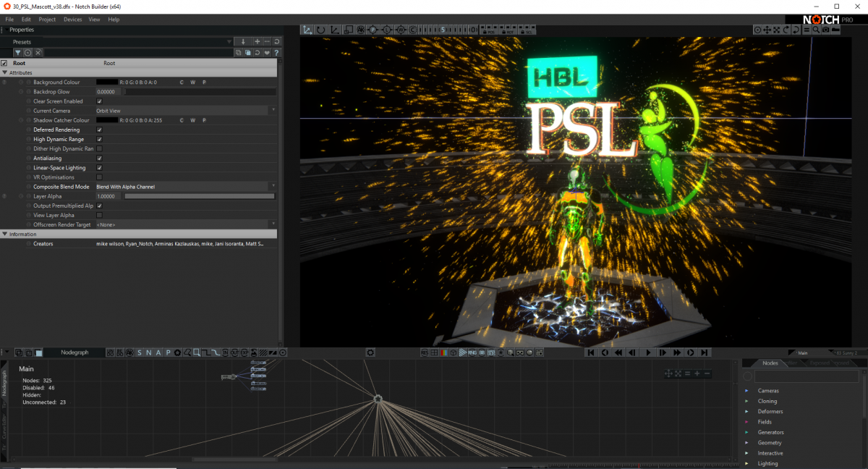Select the stepped link style icon
This screenshot has height=469, width=868.
(x=206, y=352)
